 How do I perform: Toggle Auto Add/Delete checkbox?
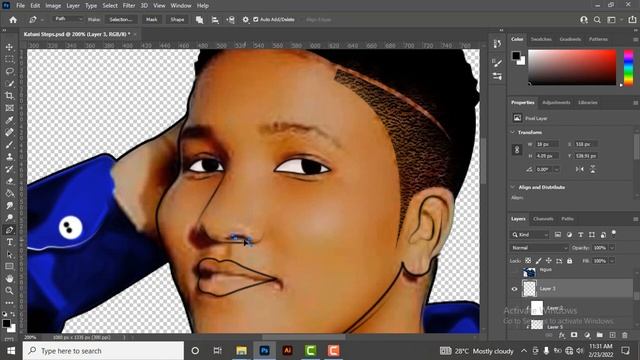[256, 20]
